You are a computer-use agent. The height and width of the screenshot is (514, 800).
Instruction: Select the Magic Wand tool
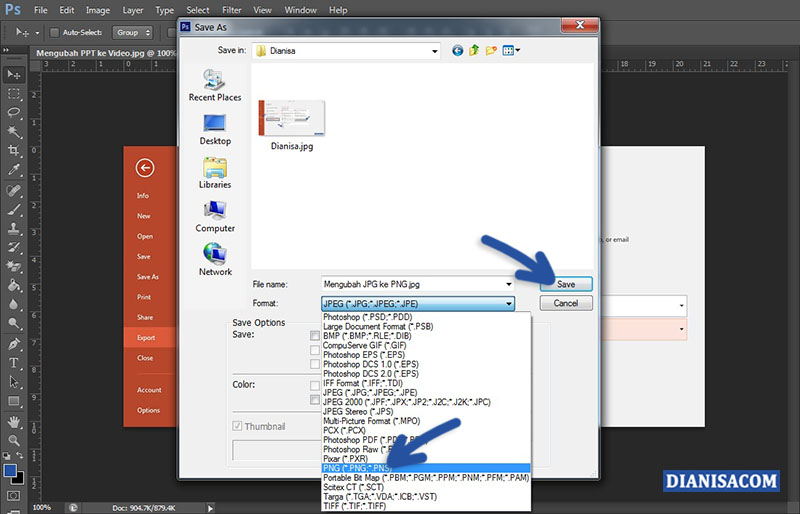click(14, 132)
